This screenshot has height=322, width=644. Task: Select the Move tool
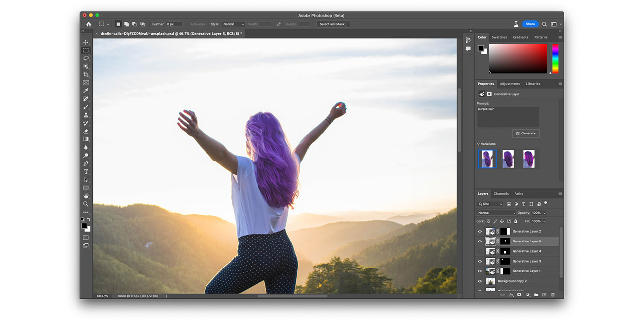(86, 42)
